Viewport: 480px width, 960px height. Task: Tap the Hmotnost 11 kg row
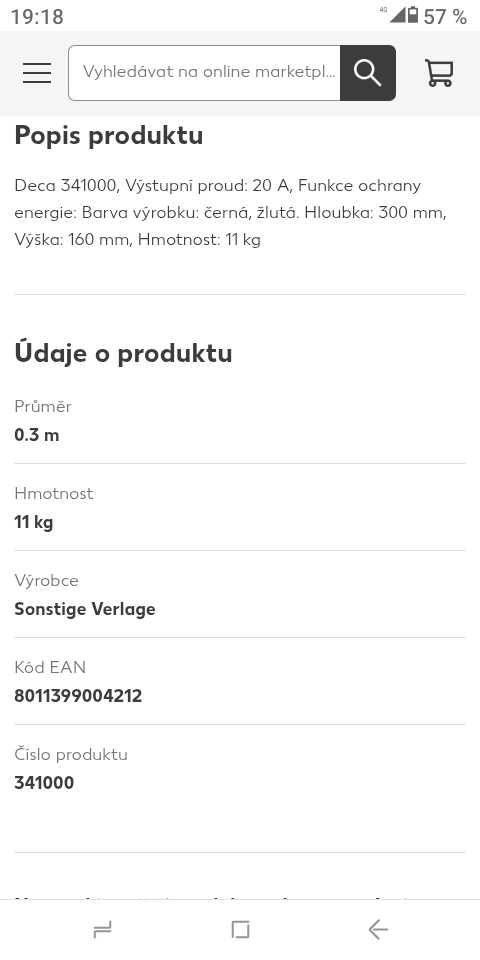[x=240, y=508]
